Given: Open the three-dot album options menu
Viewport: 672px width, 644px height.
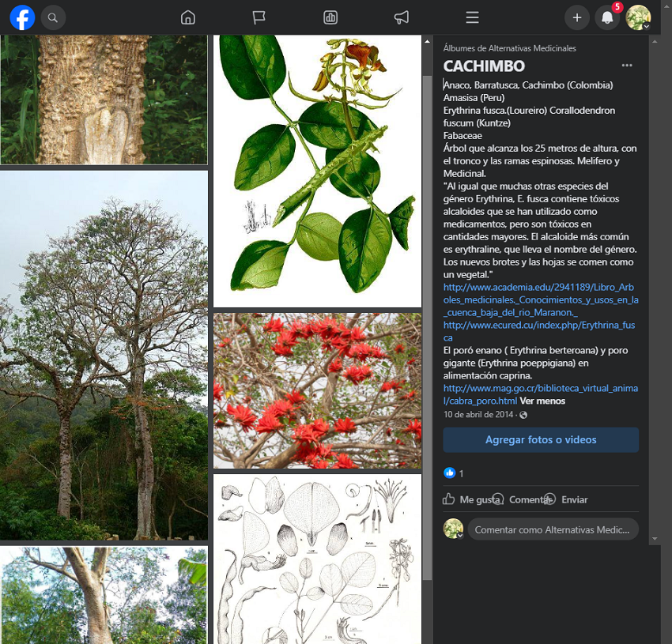Looking at the screenshot, I should click(x=627, y=66).
